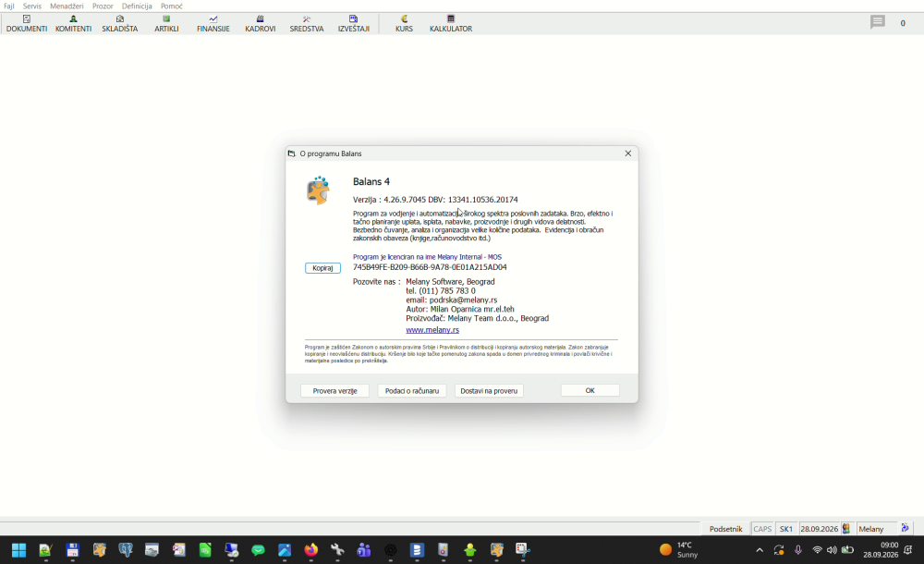This screenshot has width=924, height=564.
Task: Click the Dostavi na proveru button
Action: (489, 390)
